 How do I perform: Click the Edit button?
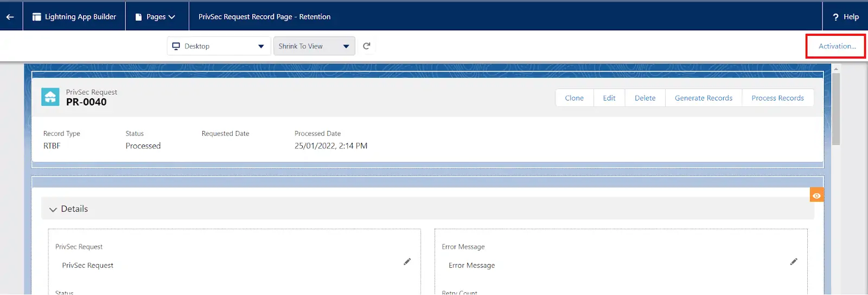tap(609, 98)
